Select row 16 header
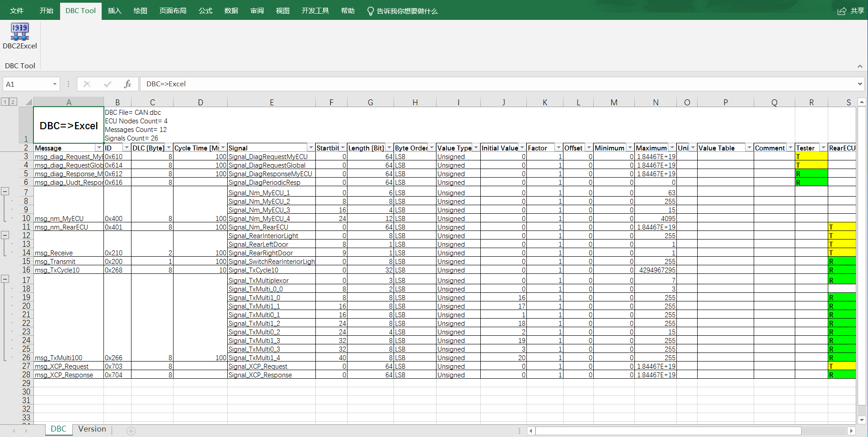 (26, 270)
